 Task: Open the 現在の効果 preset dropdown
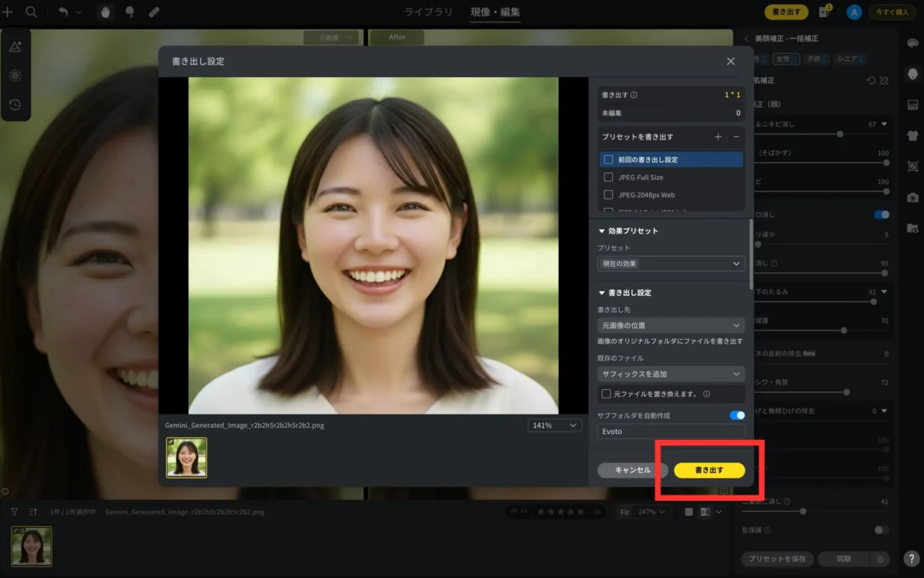[671, 264]
